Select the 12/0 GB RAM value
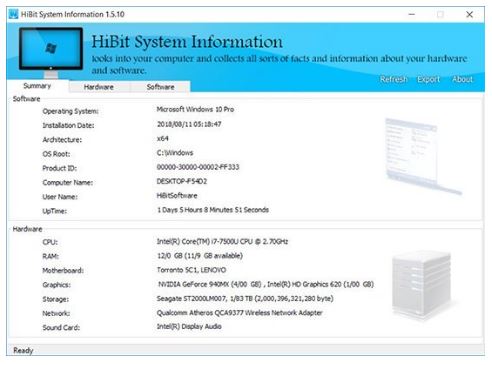This screenshot has height=365, width=492. pos(200,256)
